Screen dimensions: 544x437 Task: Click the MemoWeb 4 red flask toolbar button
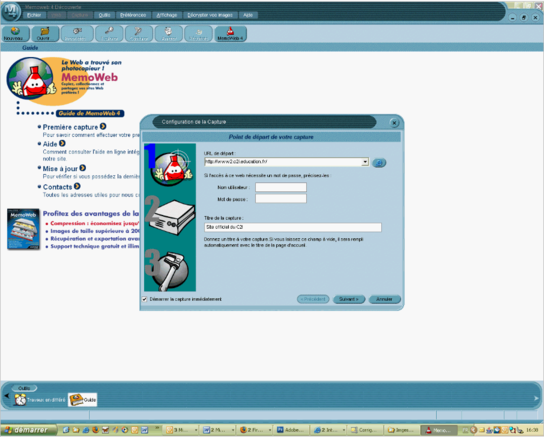coord(230,34)
